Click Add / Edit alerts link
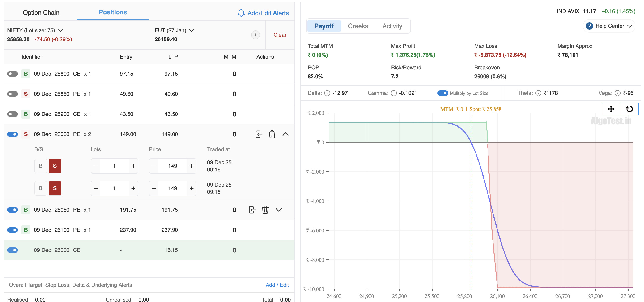Viewport: 644px width, 302px height. (x=277, y=285)
